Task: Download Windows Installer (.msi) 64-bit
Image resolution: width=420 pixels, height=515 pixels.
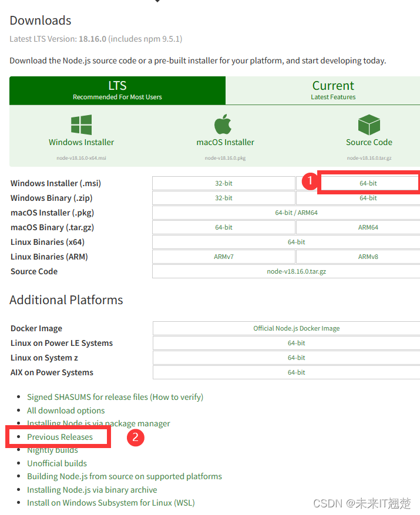Action: coord(368,183)
